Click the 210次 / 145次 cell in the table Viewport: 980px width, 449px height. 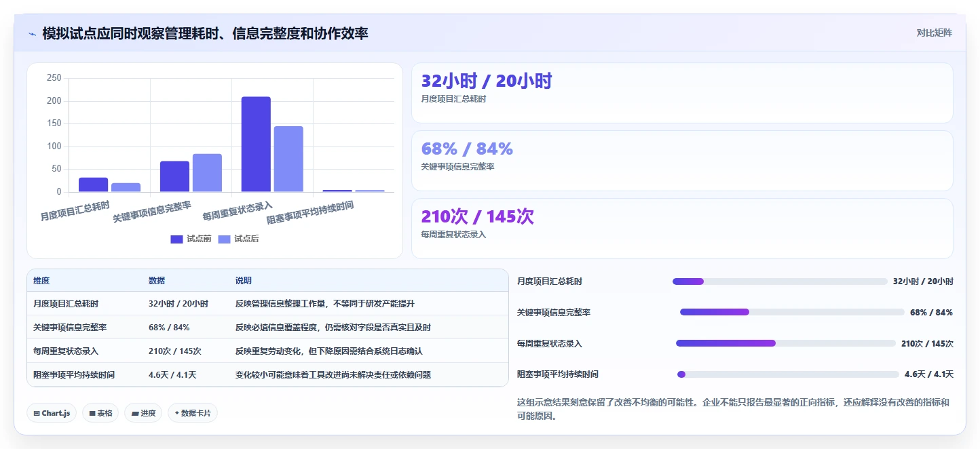pyautogui.click(x=175, y=351)
